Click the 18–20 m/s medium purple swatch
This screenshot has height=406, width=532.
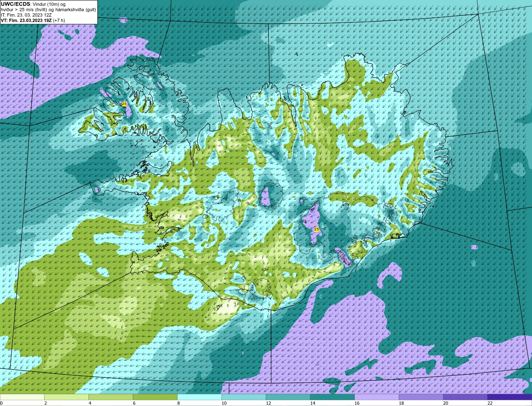421,397
